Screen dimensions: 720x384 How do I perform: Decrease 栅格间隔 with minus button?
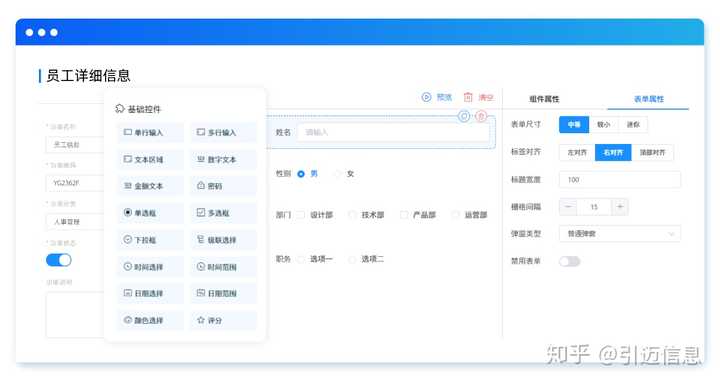click(x=568, y=207)
